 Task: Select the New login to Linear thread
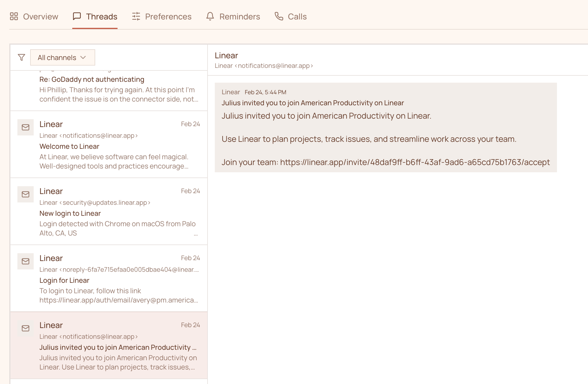click(116, 212)
